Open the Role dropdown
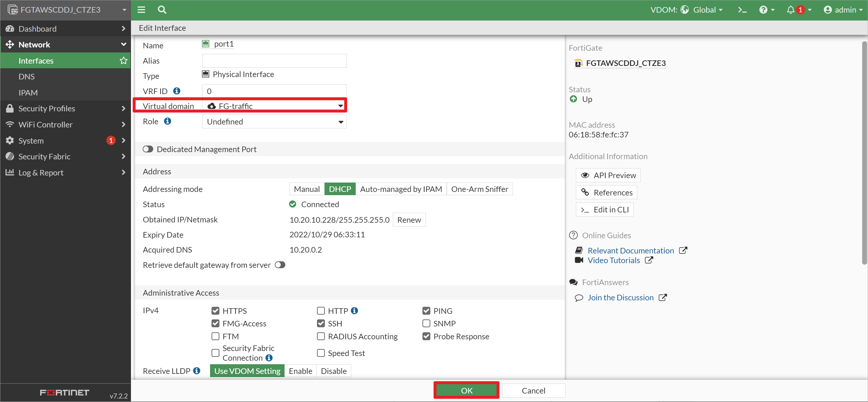This screenshot has width=868, height=402. point(274,122)
